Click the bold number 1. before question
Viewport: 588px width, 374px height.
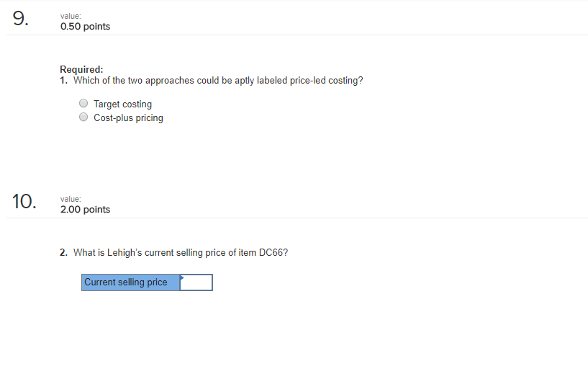64,81
